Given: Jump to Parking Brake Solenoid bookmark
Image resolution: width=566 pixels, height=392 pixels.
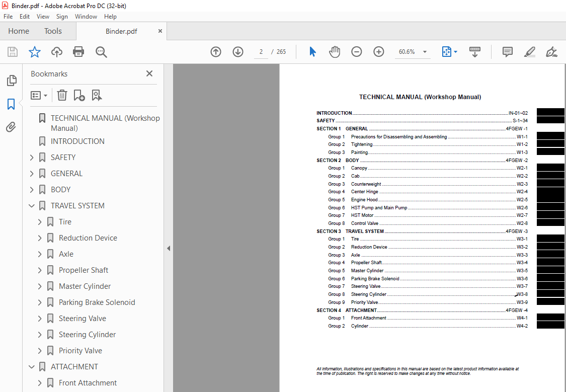Looking at the screenshot, I should tap(97, 302).
